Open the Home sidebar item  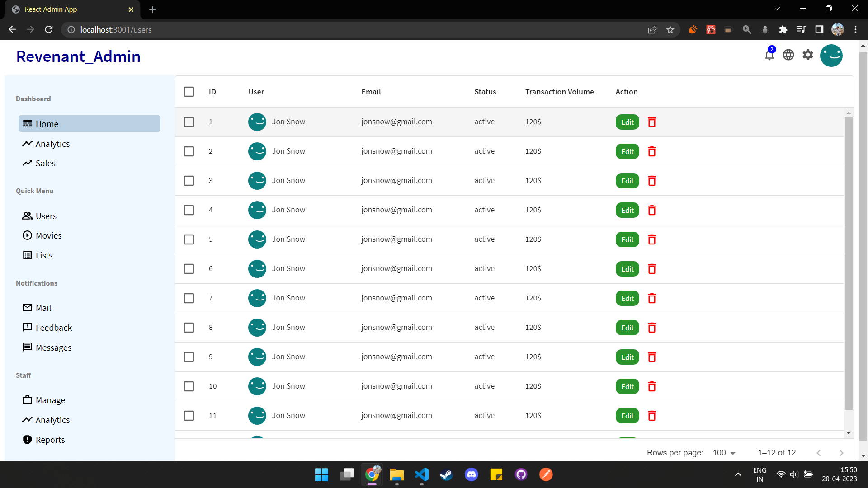[90, 124]
